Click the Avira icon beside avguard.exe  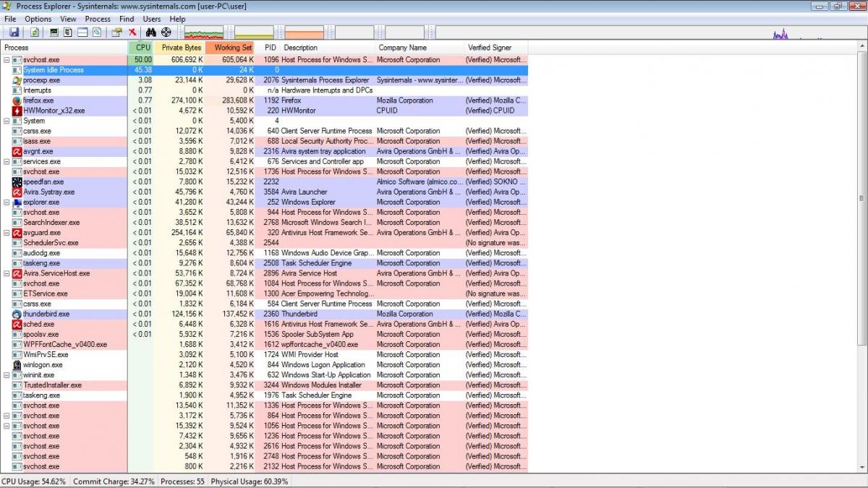click(x=17, y=233)
